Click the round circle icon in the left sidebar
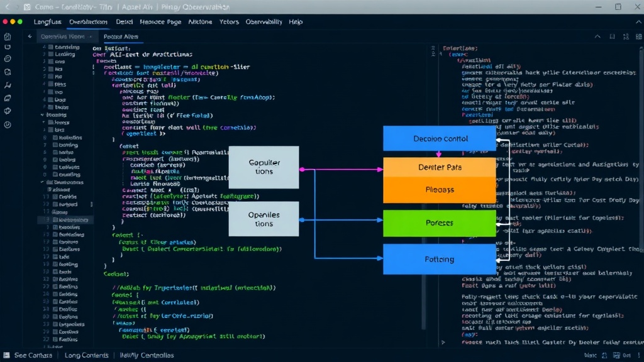 pos(8,58)
